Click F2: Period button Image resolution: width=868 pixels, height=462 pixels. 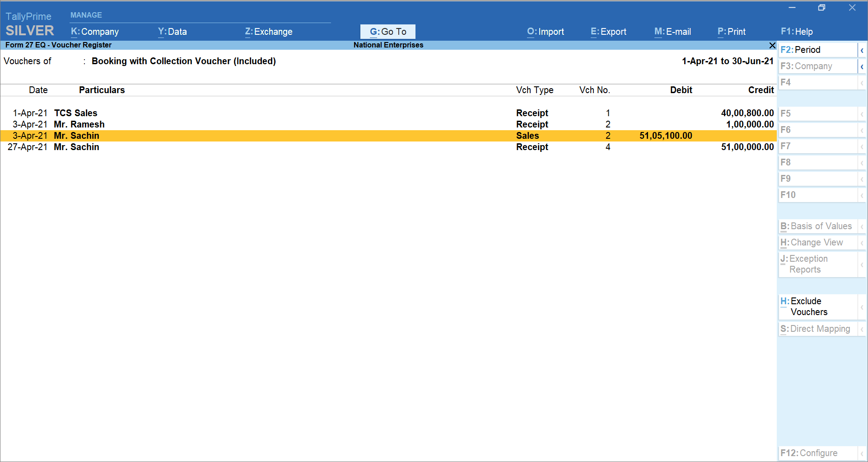[818, 50]
